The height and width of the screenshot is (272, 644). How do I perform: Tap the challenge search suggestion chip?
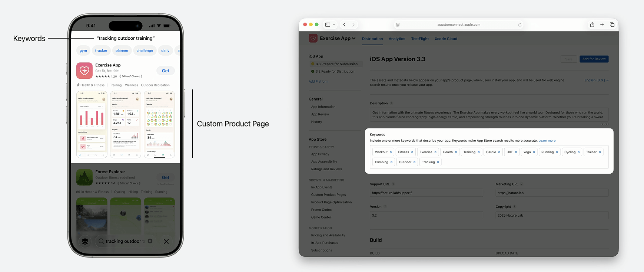pyautogui.click(x=145, y=50)
